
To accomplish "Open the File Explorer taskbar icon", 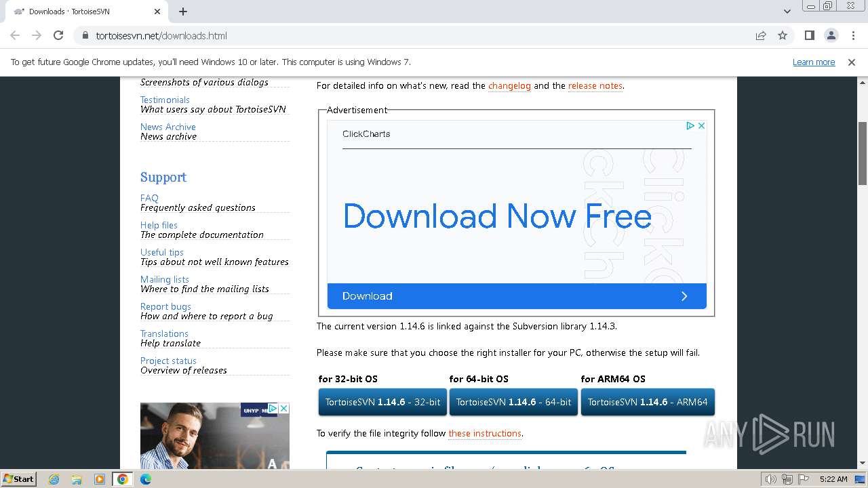I will [77, 479].
